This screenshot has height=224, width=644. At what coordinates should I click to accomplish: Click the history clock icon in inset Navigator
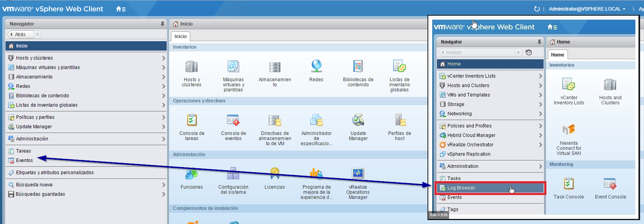(x=529, y=52)
